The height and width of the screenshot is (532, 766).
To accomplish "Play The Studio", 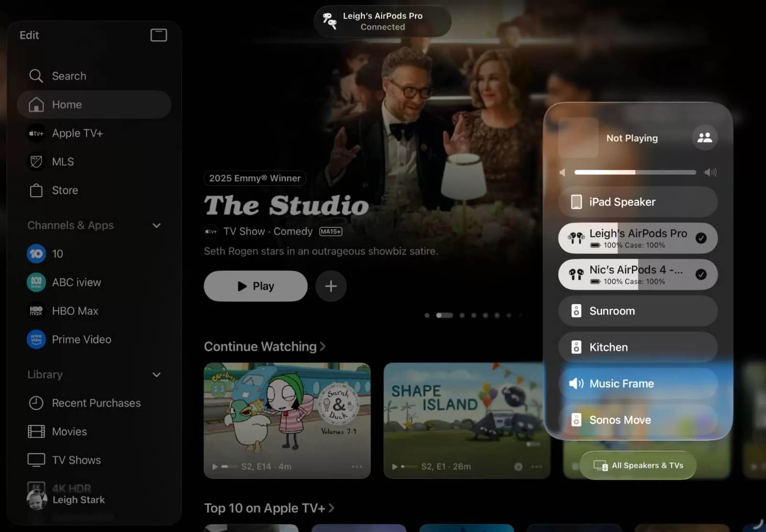I will click(x=256, y=286).
